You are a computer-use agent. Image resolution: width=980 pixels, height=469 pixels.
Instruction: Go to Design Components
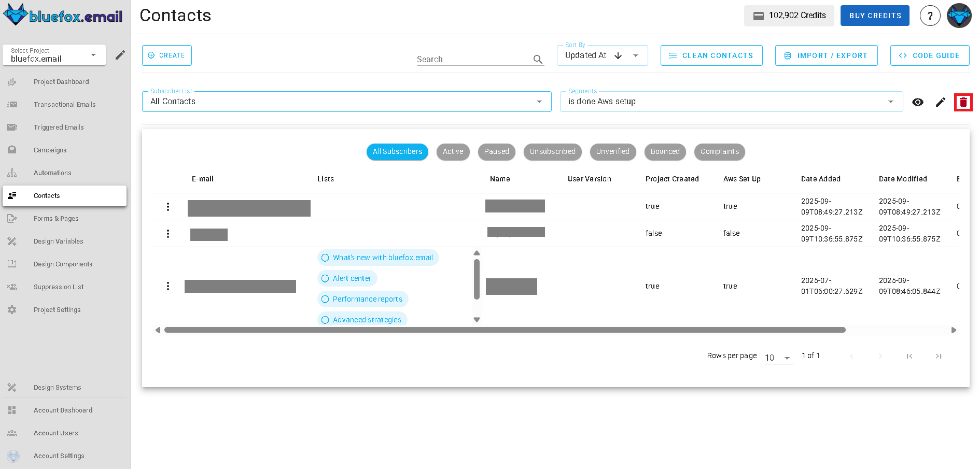[63, 264]
